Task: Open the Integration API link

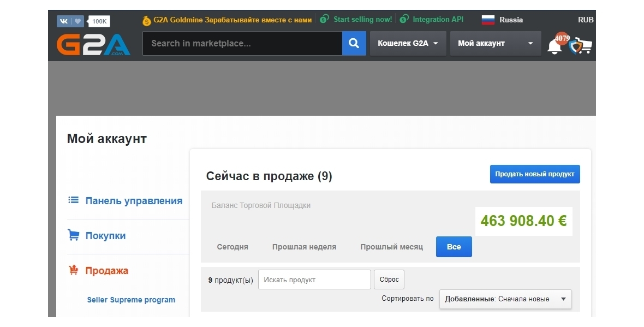Action: click(438, 19)
